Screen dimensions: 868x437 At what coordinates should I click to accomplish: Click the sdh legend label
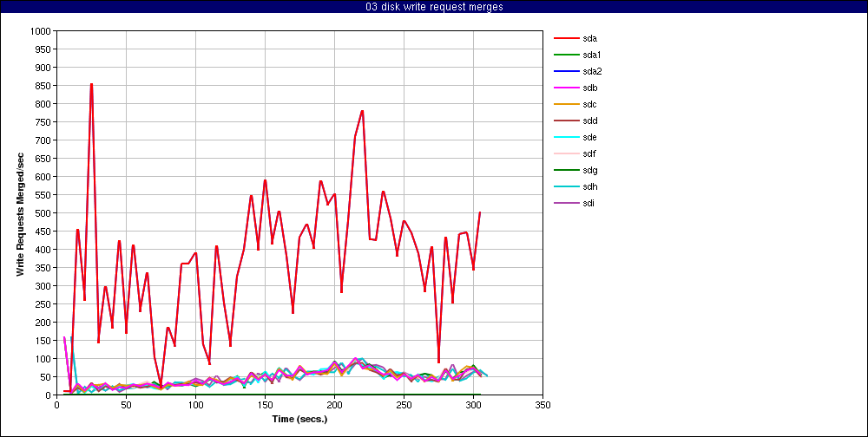590,186
